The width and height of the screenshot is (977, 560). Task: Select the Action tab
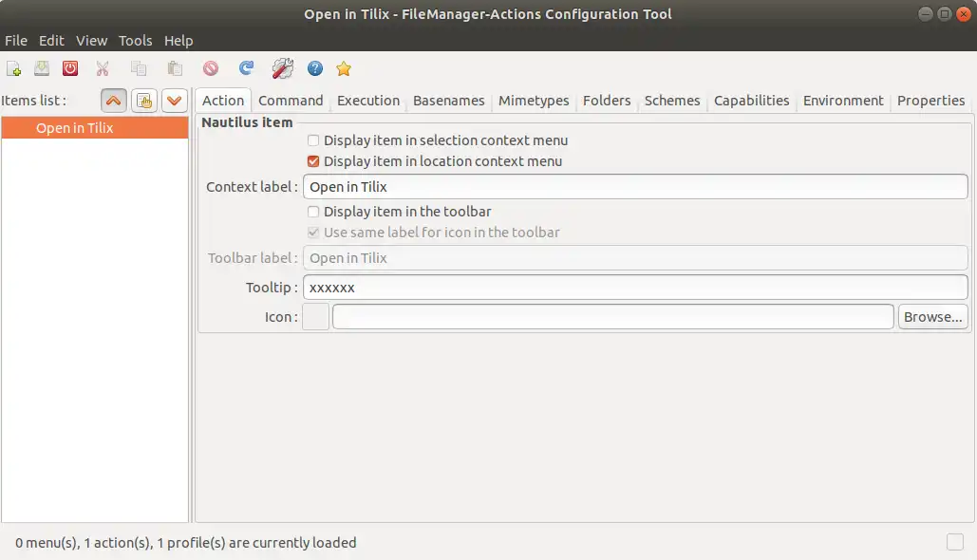tap(223, 101)
